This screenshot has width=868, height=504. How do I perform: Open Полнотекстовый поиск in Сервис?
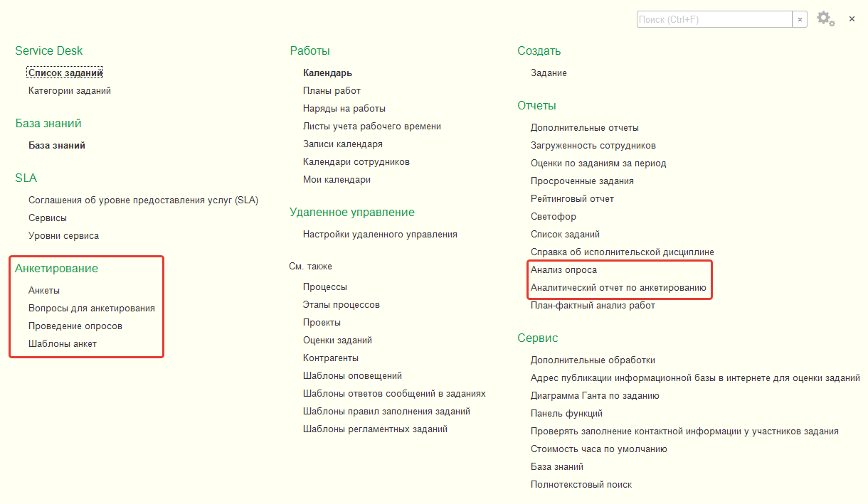point(581,485)
